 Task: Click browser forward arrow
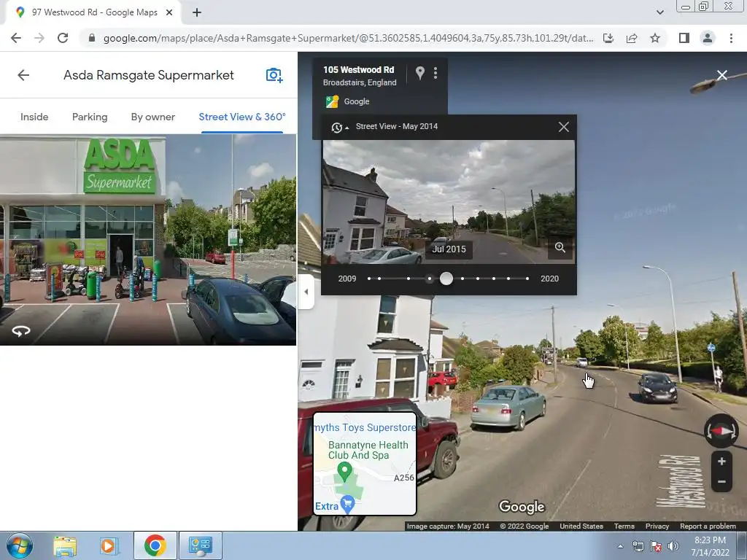pos(39,38)
